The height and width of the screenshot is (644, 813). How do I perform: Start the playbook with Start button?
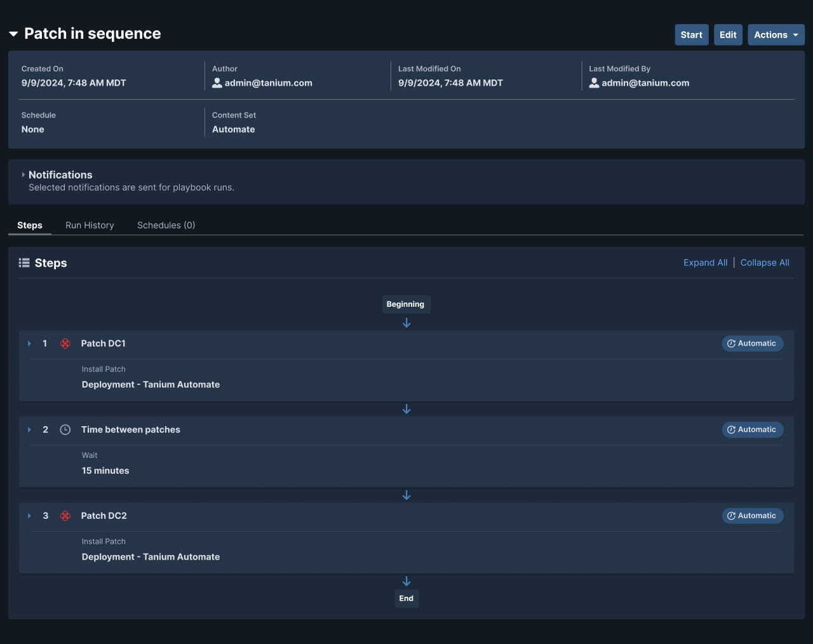coord(692,35)
